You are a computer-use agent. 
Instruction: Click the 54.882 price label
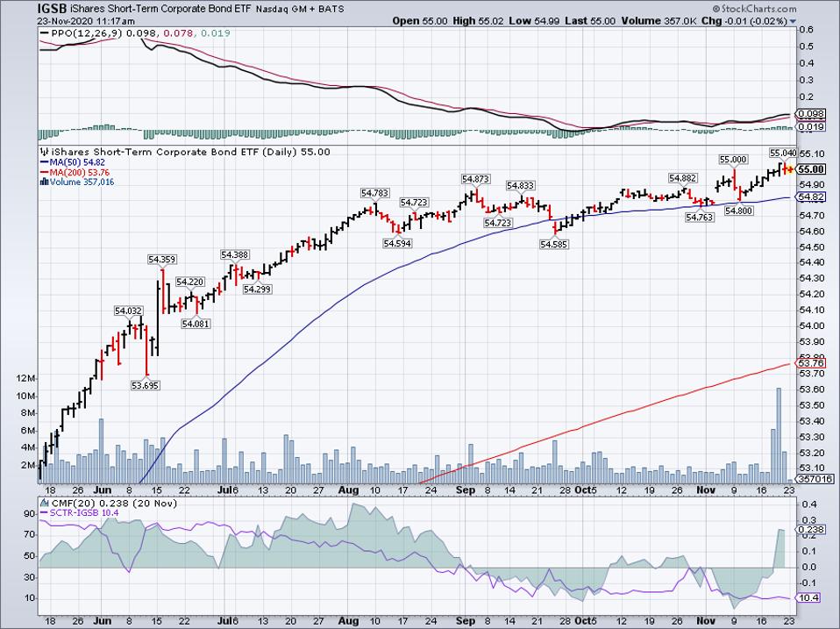682,178
